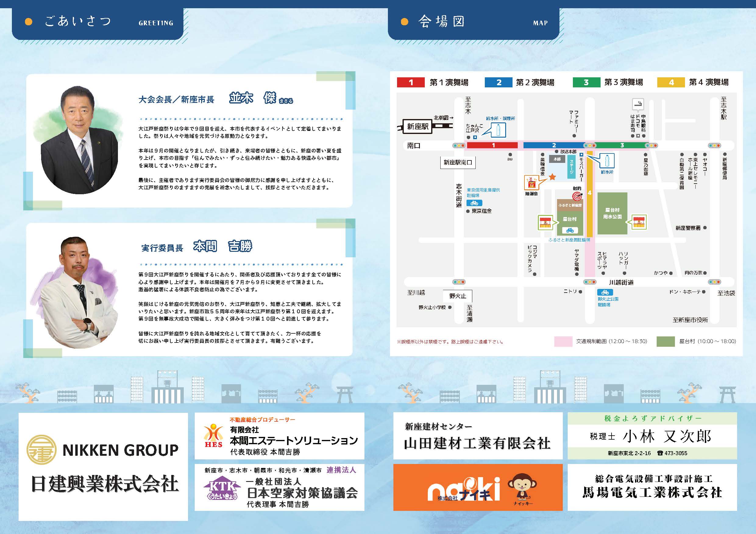The width and height of the screenshot is (756, 534).
Task: Click the naiki monkey mascot icon
Action: point(522,487)
